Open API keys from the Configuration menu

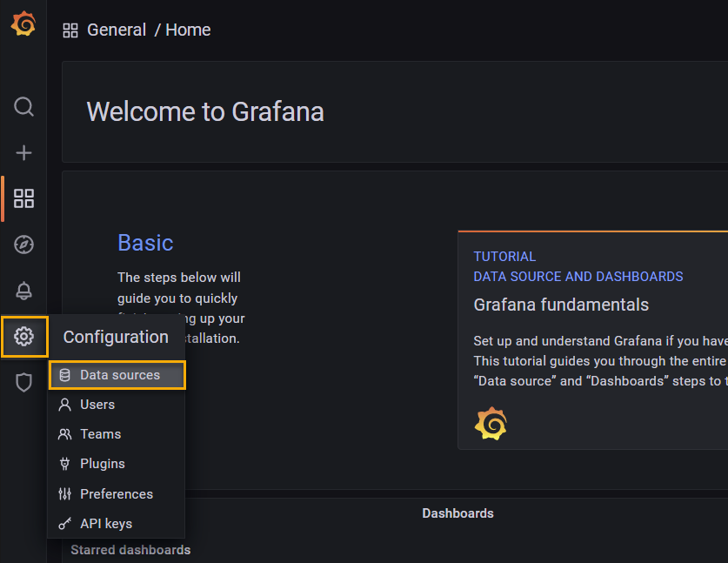click(x=117, y=524)
